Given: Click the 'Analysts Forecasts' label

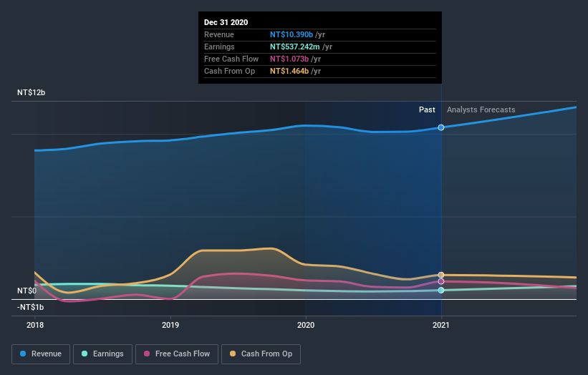Looking at the screenshot, I should 481,109.
